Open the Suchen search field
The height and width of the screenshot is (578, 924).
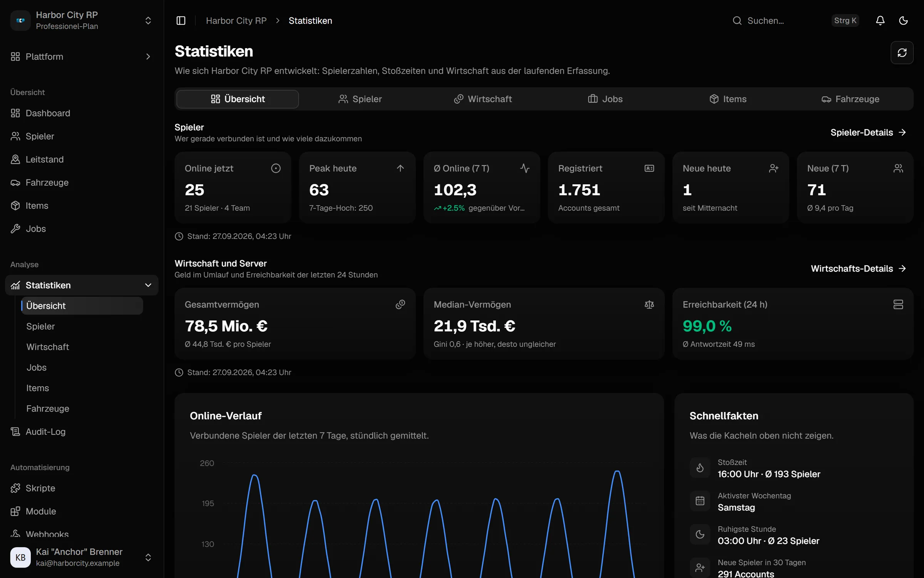795,20
